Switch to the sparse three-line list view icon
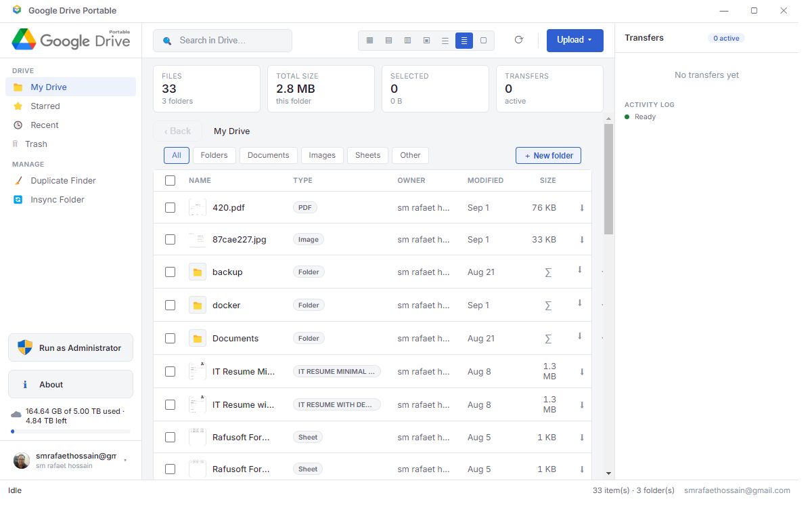This screenshot has height=508, width=812. click(x=445, y=41)
